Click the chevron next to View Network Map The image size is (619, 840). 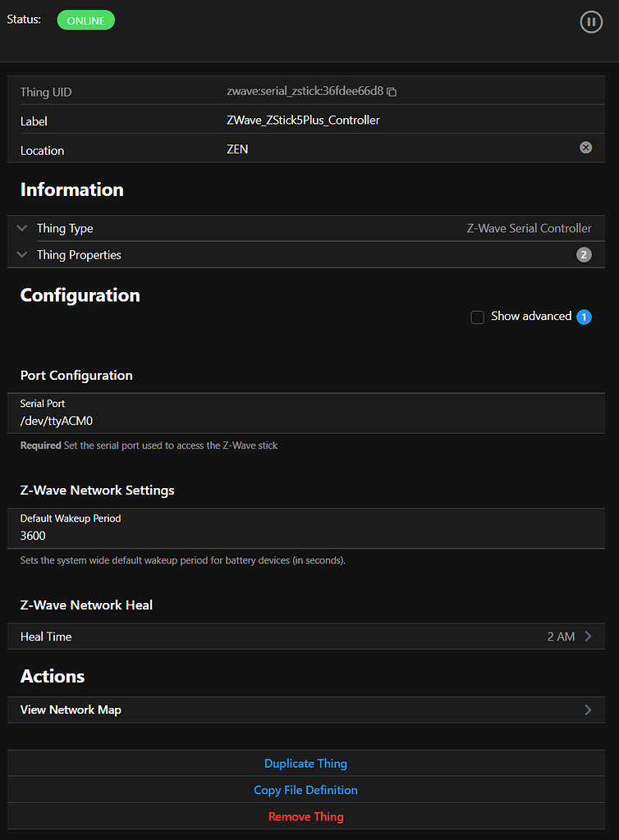pyautogui.click(x=587, y=710)
